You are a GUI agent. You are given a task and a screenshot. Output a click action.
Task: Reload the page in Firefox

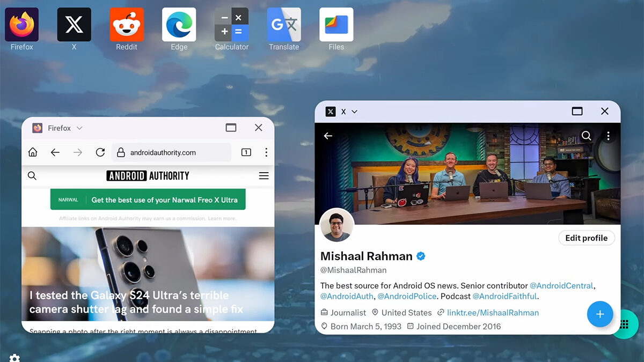[100, 152]
